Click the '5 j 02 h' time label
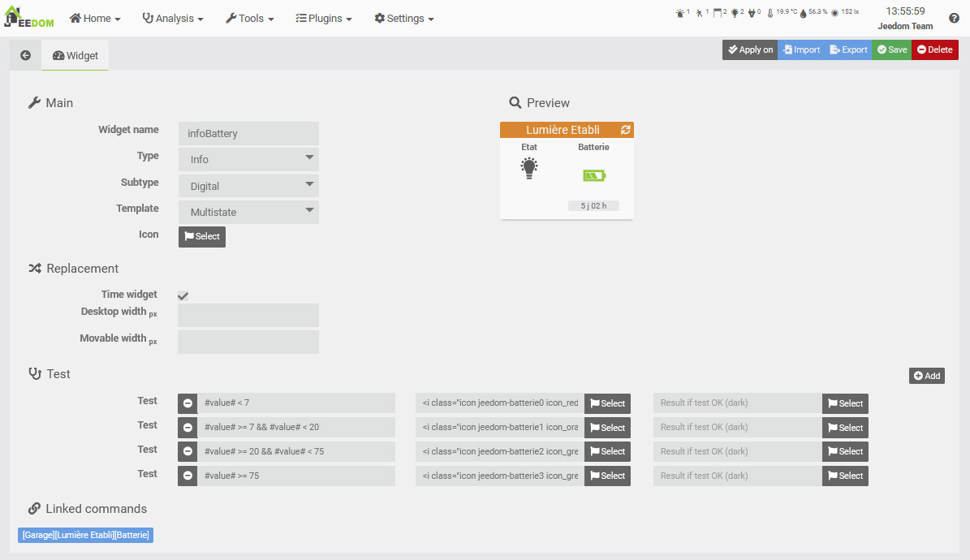 pos(593,205)
